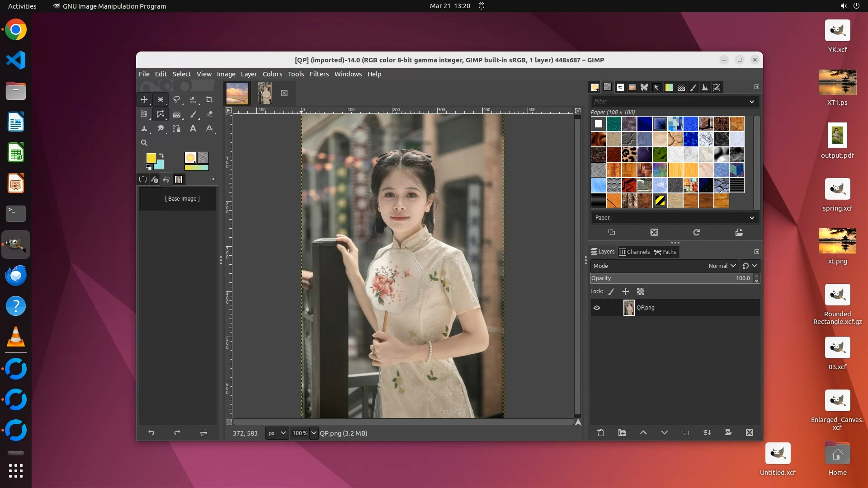This screenshot has width=868, height=488.
Task: Toggle lock pixels brush icon
Action: [611, 291]
